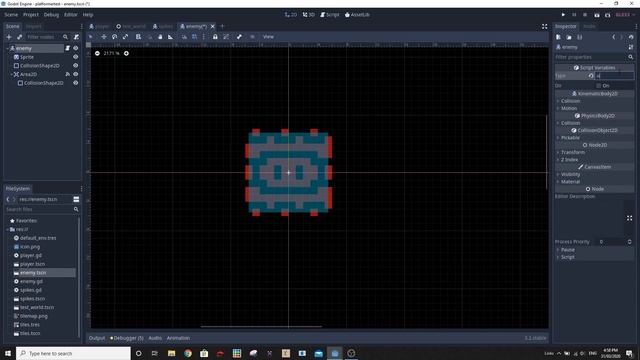The height and width of the screenshot is (360, 640).
Task: Collapse the res:// folder in FileSystem
Action: [x=8, y=229]
